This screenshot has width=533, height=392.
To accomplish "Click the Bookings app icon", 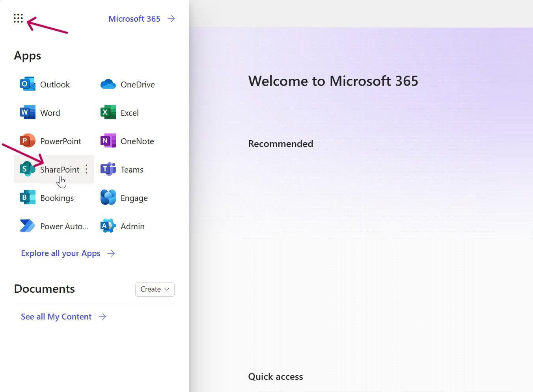I will (x=28, y=197).
